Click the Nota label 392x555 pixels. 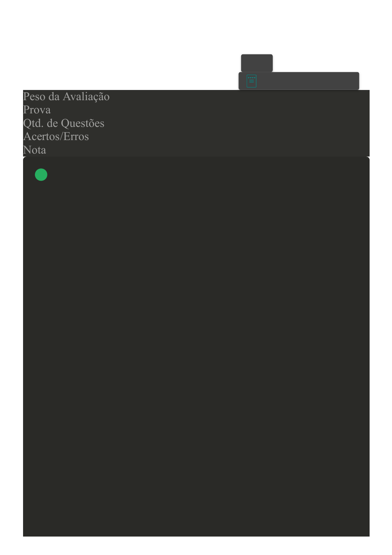35,150
